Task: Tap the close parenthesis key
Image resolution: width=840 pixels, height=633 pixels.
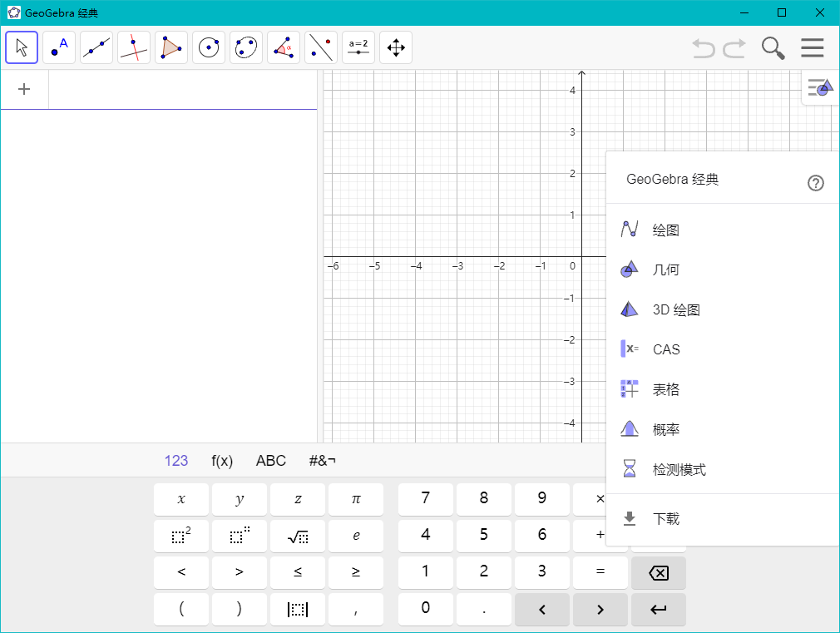Action: (240, 609)
